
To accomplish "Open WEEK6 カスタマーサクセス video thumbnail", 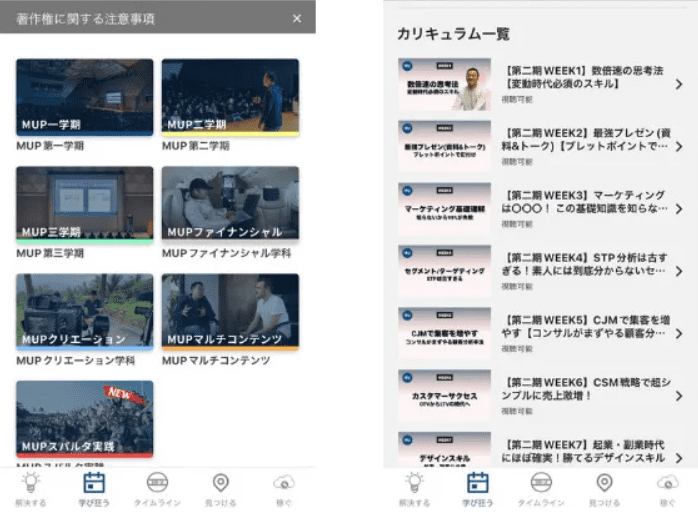I will click(444, 395).
